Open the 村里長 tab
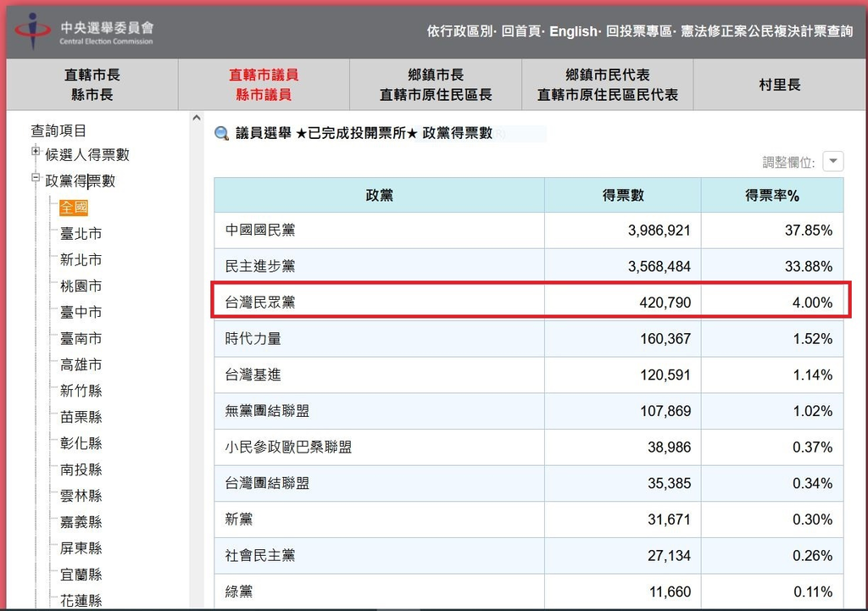Screen dimensions: 868x611 tap(780, 85)
